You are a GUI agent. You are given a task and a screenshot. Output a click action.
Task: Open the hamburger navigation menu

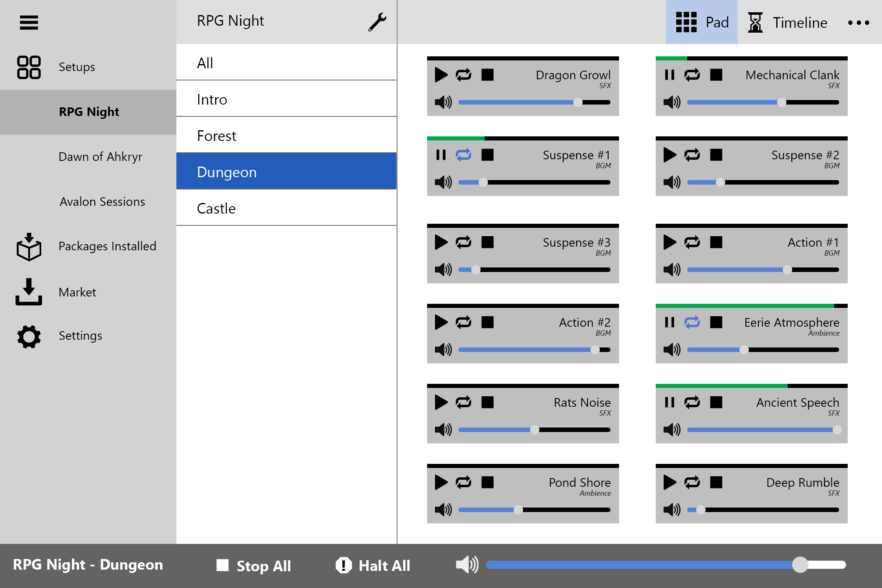[x=29, y=22]
